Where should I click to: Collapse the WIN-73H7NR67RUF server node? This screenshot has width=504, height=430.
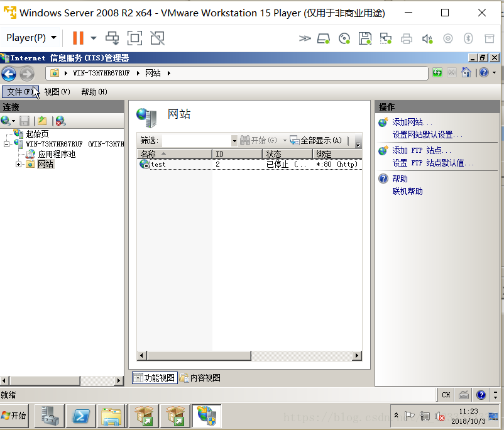click(6, 144)
